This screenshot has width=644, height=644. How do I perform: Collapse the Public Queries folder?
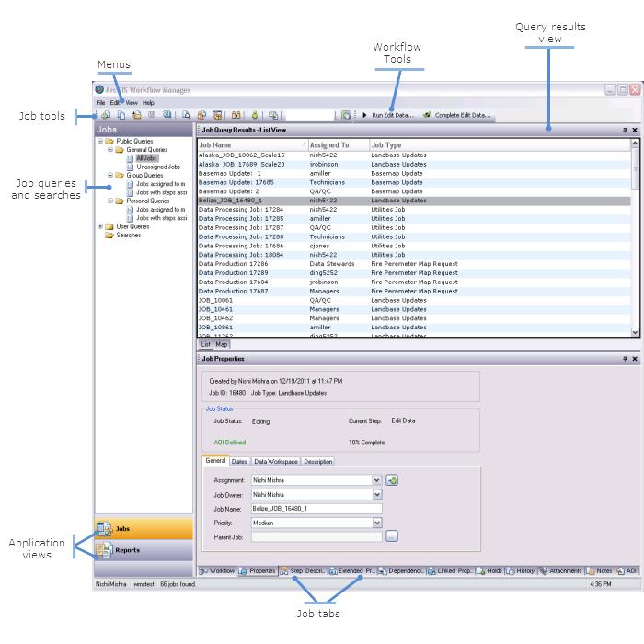pyautogui.click(x=100, y=141)
